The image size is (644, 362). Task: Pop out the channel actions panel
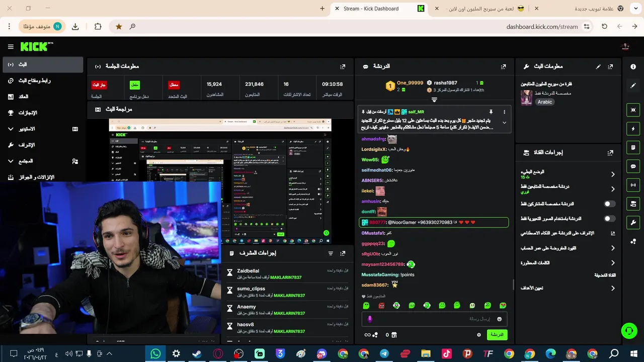click(610, 153)
